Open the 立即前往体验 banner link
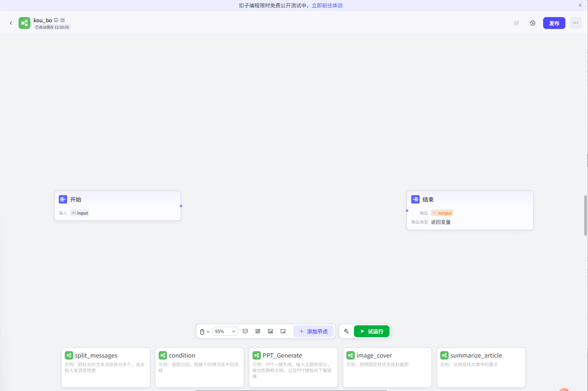 327,6
